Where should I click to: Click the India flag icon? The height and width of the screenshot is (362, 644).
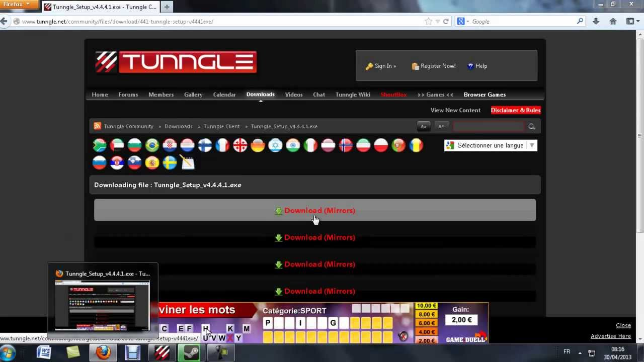(x=293, y=145)
